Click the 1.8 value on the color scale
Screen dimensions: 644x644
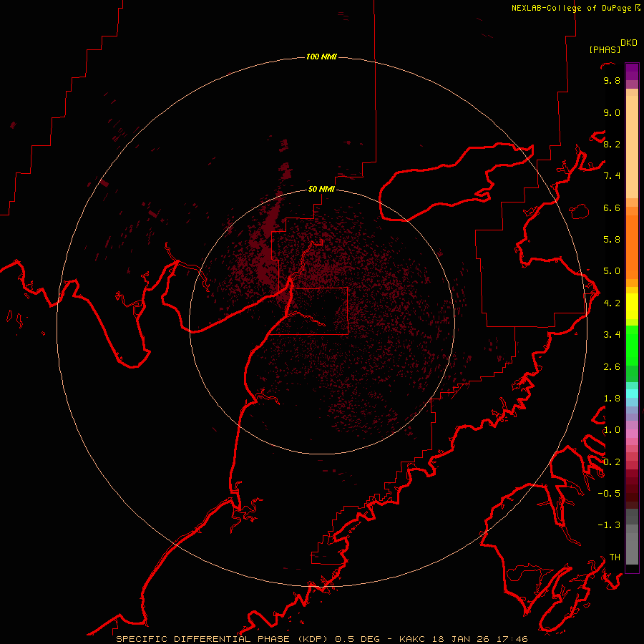point(612,399)
